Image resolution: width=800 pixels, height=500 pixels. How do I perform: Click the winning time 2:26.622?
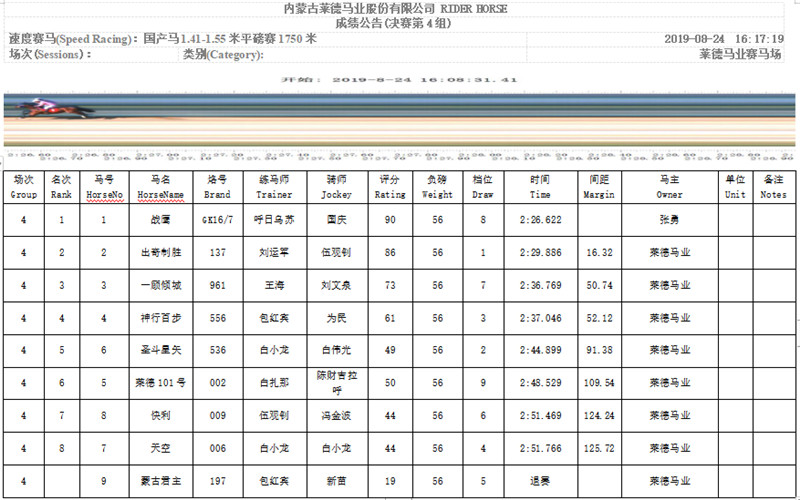[x=540, y=220]
